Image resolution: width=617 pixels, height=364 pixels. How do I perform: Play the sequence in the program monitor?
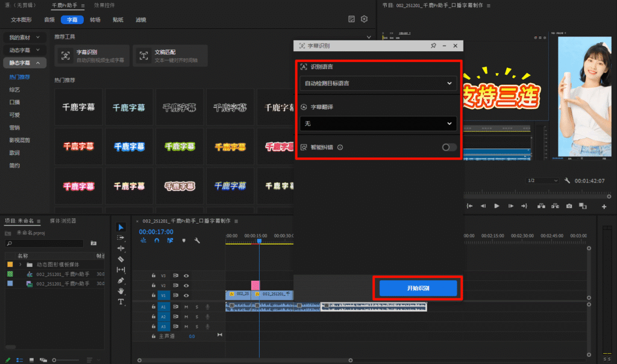pyautogui.click(x=497, y=206)
